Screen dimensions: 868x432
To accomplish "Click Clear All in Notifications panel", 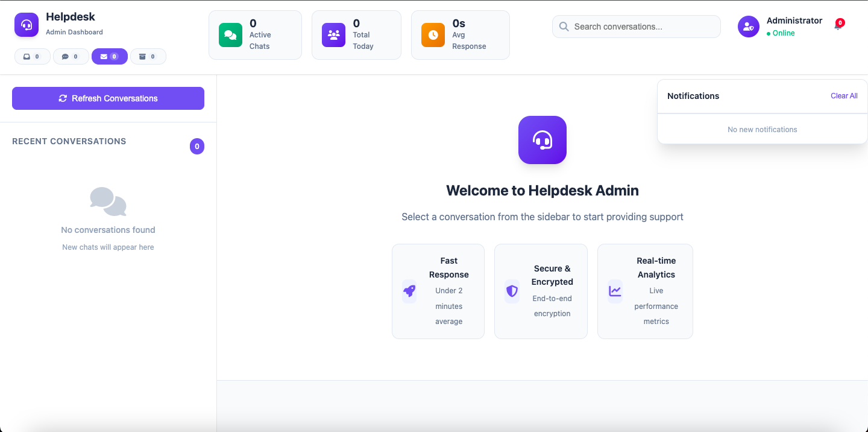I will pos(844,96).
